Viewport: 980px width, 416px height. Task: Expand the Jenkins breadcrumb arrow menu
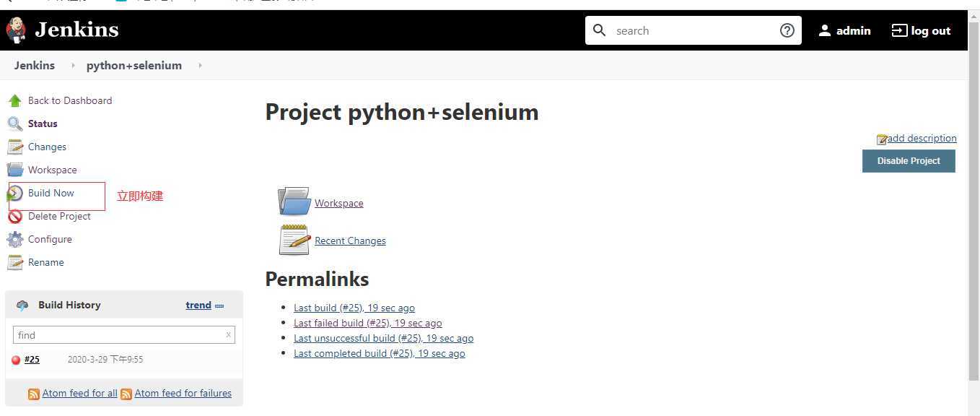[x=73, y=66]
